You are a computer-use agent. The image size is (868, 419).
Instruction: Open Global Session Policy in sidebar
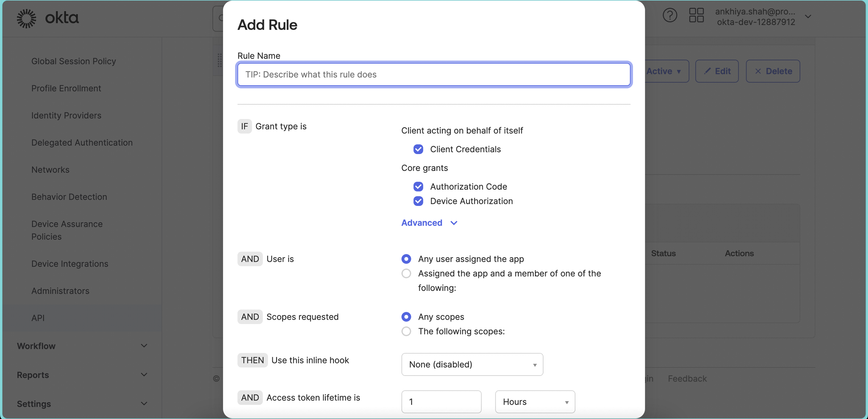[73, 61]
